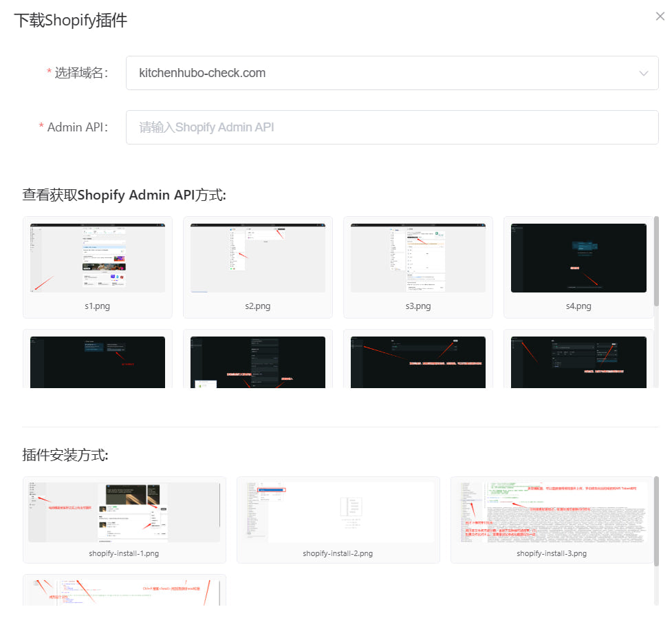
Task: Click the Admin API gallery scrollbar
Action: [656, 262]
